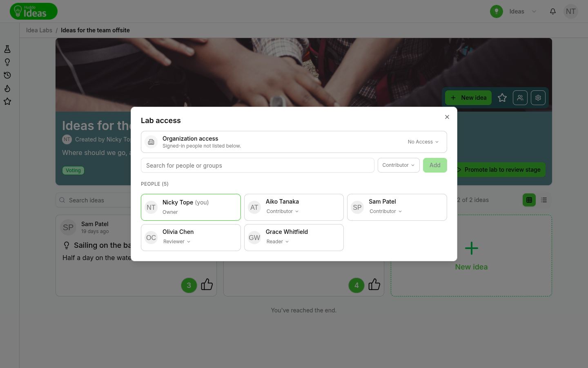Change Olivia Chen's Reviewer role
Image resolution: width=588 pixels, height=368 pixels.
177,242
